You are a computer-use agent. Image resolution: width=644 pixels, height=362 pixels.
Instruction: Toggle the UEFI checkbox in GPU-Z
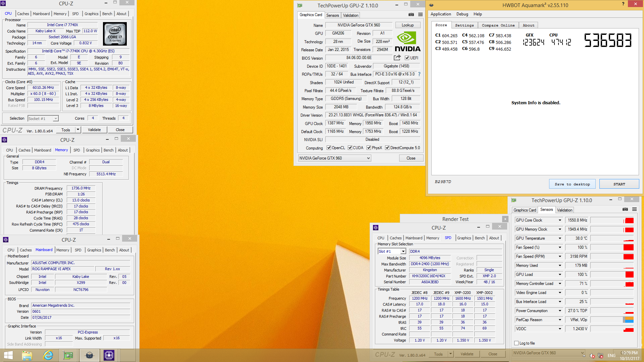[x=407, y=58]
